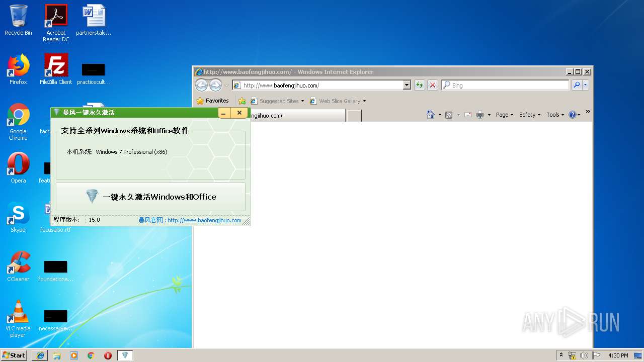The width and height of the screenshot is (644, 362).
Task: Open the Recycle Bin desktop icon
Action: tap(18, 20)
